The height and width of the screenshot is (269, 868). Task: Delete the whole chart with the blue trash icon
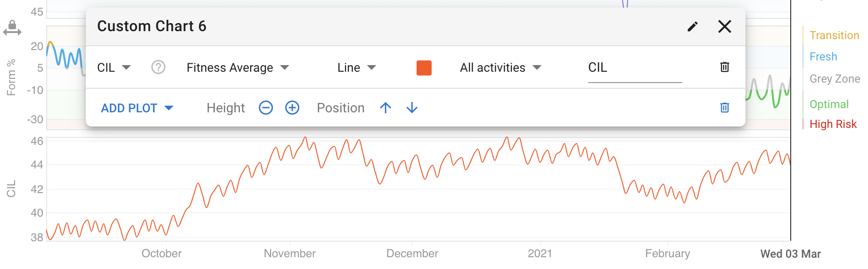(725, 108)
